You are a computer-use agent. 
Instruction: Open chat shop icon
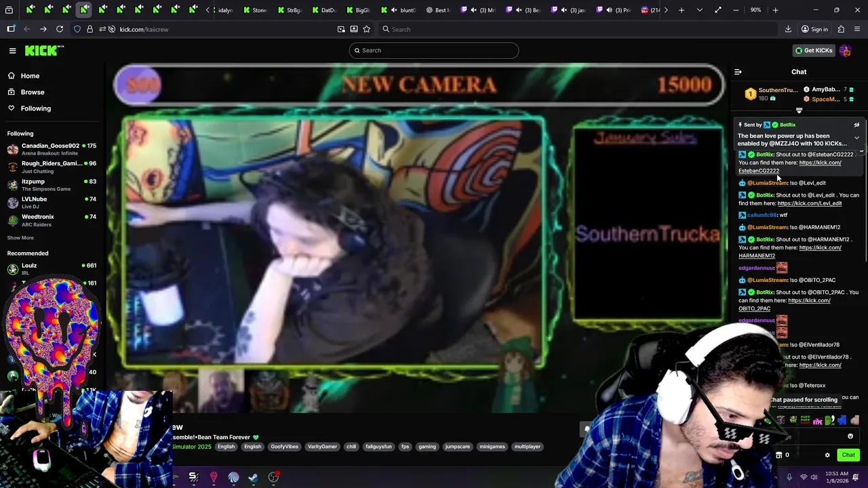[779, 455]
